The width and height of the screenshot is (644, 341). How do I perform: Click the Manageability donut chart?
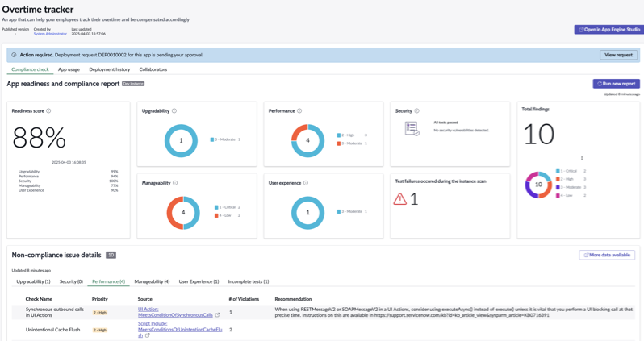point(183,213)
